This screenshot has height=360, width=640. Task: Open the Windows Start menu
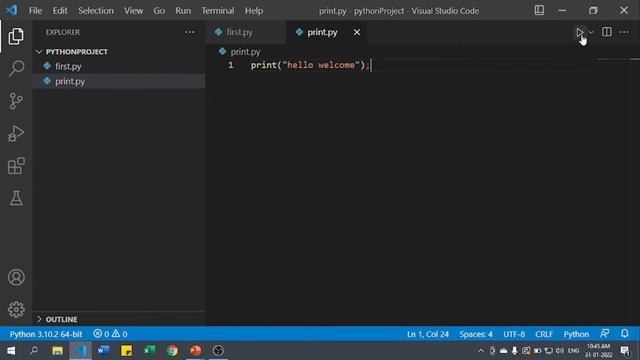(11, 351)
